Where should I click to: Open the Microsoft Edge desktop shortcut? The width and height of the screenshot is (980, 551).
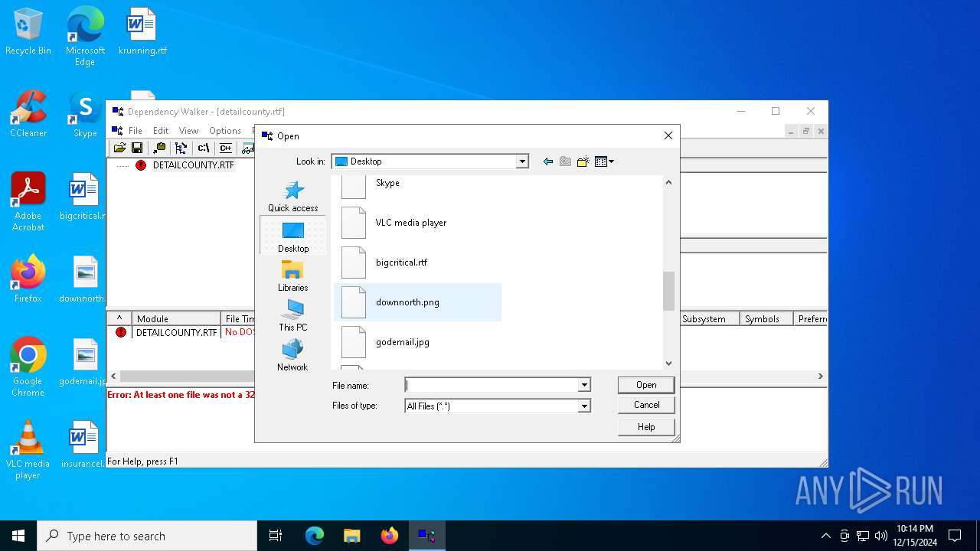coord(85,37)
